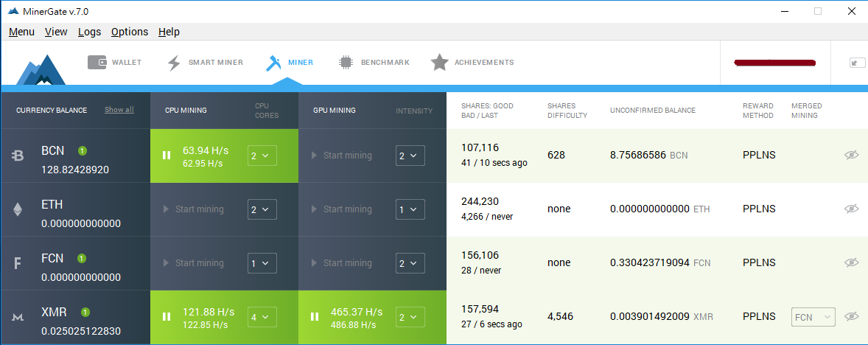Viewport: 868px width, 345px height.
Task: Open the Benchmark tab
Action: [374, 63]
